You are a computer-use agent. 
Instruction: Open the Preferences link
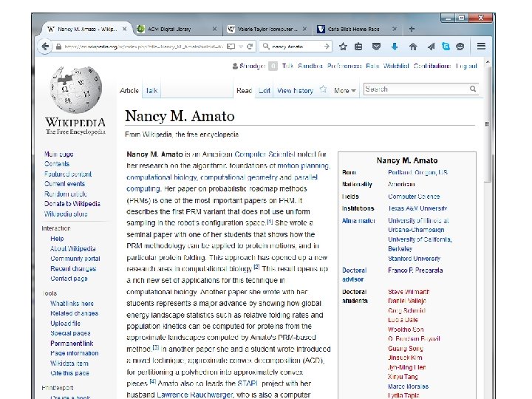click(x=344, y=66)
